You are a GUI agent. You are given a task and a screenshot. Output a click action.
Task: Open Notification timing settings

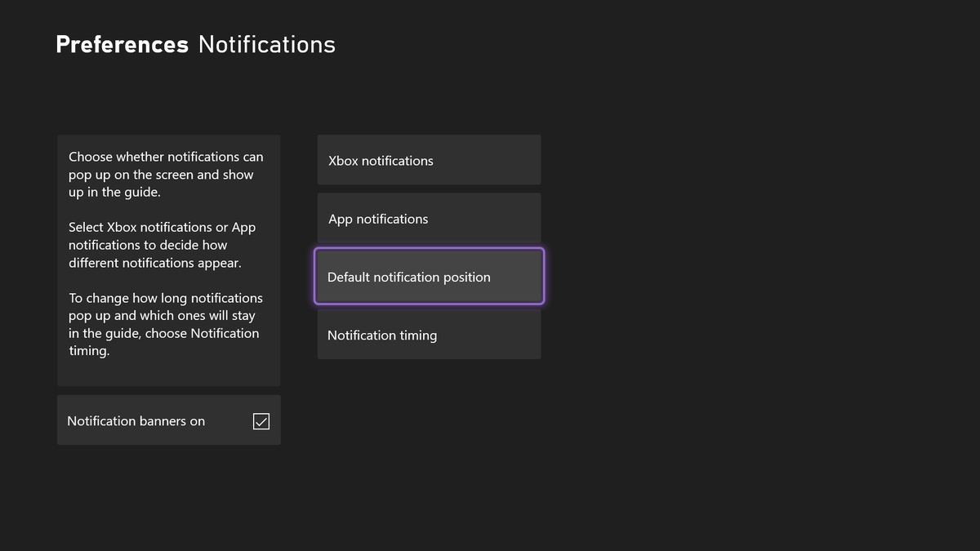429,335
